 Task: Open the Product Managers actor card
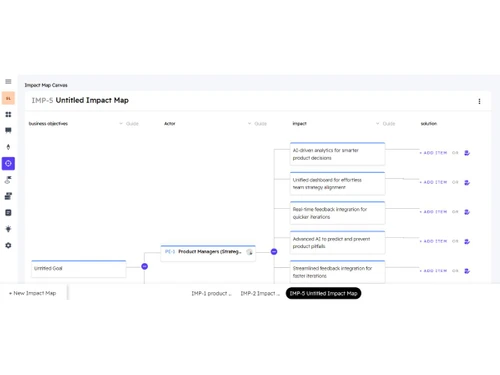point(208,253)
